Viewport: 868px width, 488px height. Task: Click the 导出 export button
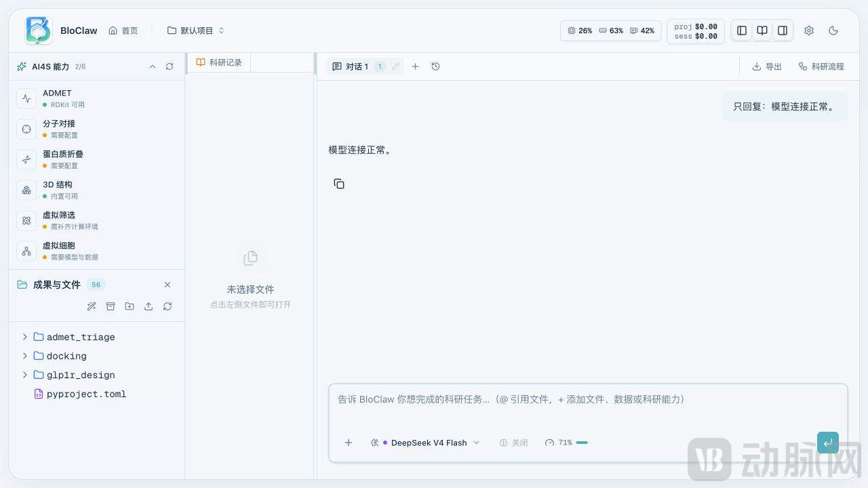click(x=767, y=66)
